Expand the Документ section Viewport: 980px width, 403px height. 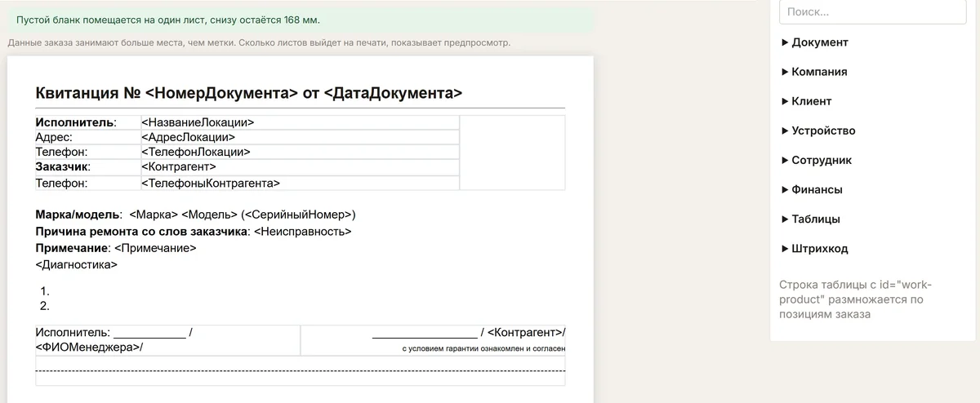[815, 42]
